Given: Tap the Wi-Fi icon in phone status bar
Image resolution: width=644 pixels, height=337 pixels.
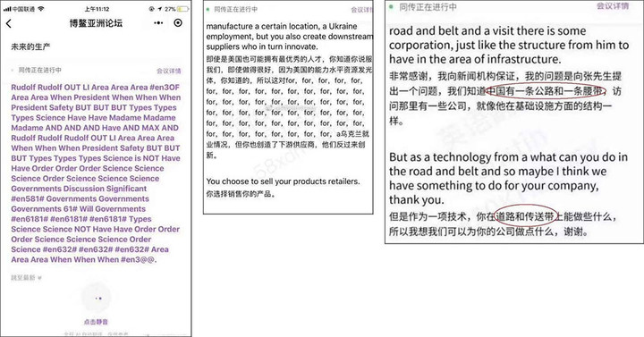Looking at the screenshot, I should [x=41, y=9].
